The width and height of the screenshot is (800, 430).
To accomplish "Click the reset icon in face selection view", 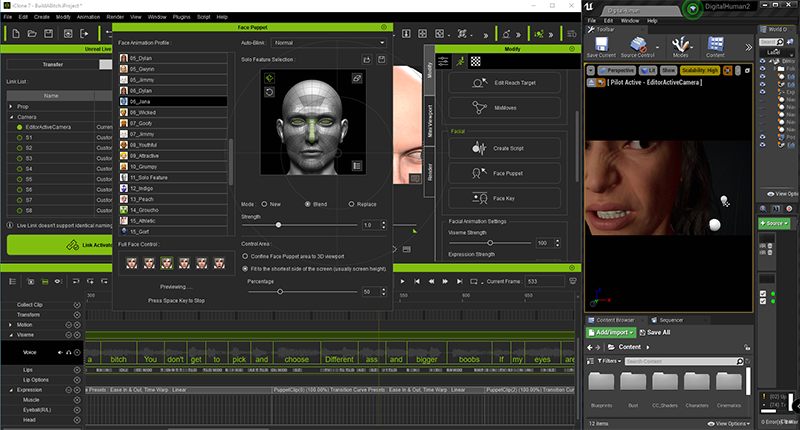I will click(x=269, y=92).
